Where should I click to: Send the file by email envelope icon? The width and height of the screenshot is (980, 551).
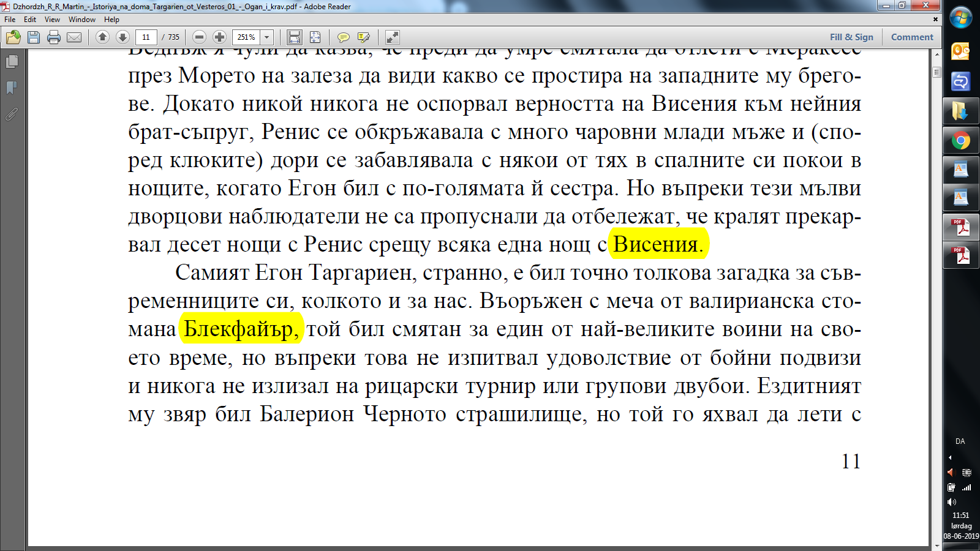(74, 37)
